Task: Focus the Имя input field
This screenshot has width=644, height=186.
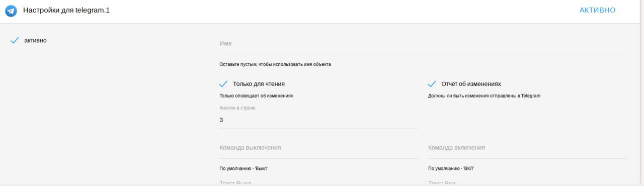Action: 424,44
